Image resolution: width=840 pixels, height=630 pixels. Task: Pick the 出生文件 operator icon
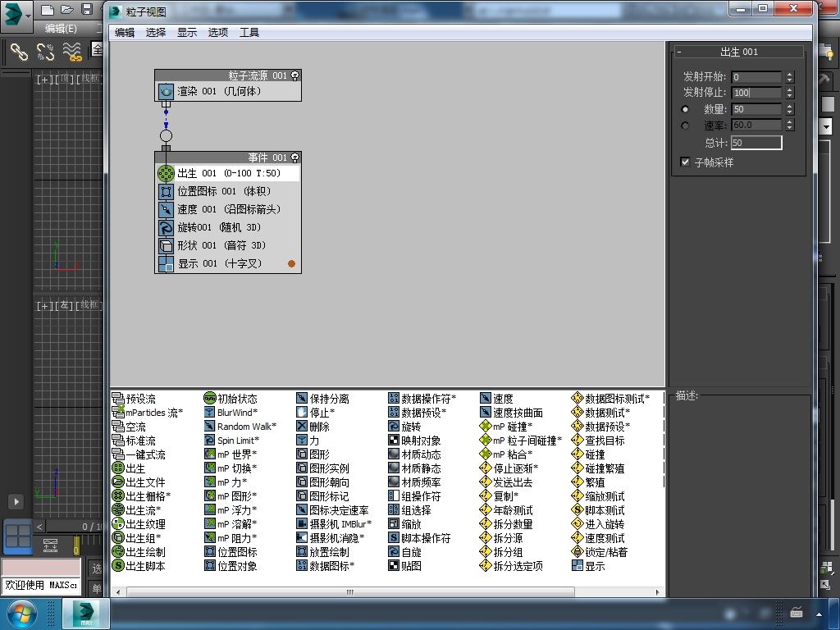(x=118, y=482)
